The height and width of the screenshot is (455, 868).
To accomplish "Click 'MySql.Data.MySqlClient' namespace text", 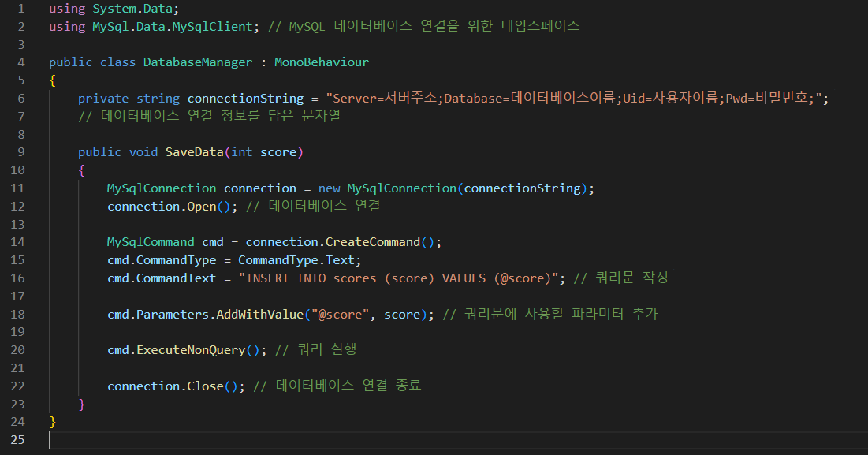I will pyautogui.click(x=172, y=27).
